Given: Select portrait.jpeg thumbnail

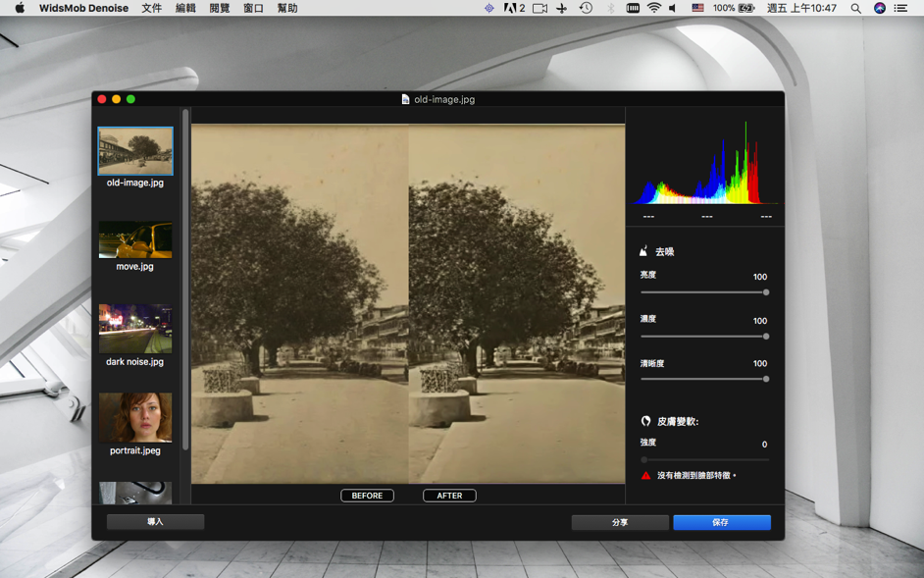Looking at the screenshot, I should pos(135,418).
